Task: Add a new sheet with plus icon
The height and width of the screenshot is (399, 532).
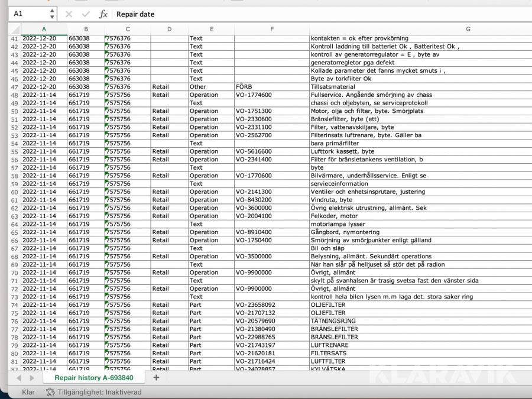Action: [x=157, y=377]
